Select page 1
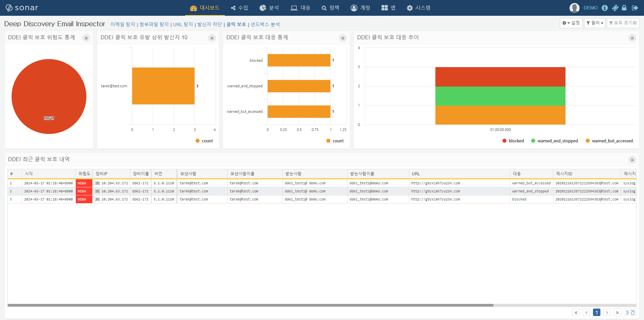The width and height of the screenshot is (644, 320). coord(597,313)
